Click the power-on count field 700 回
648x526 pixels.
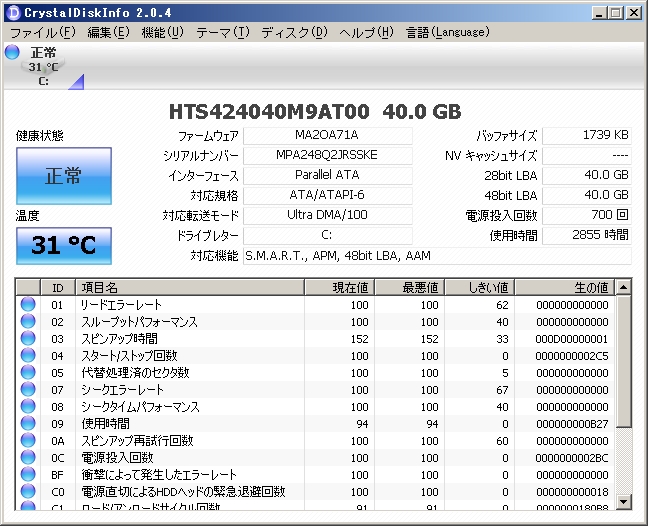point(587,216)
